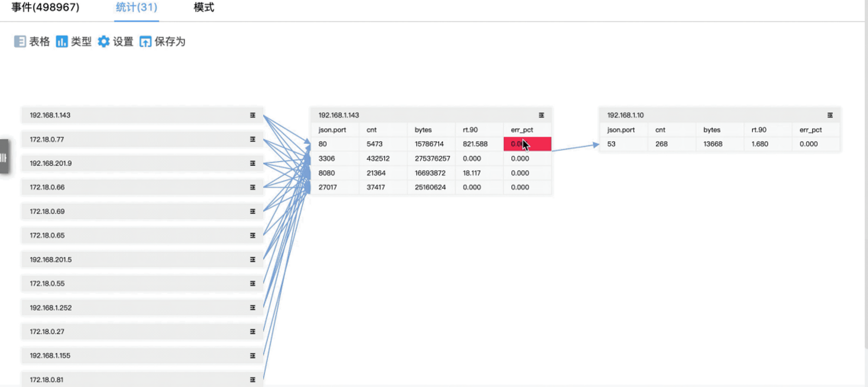
Task: Click the bar chart icon beside 类型
Action: pyautogui.click(x=62, y=42)
